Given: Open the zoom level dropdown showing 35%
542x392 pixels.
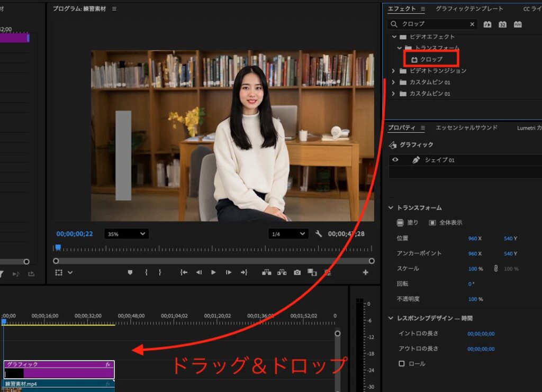Looking at the screenshot, I should pos(126,233).
